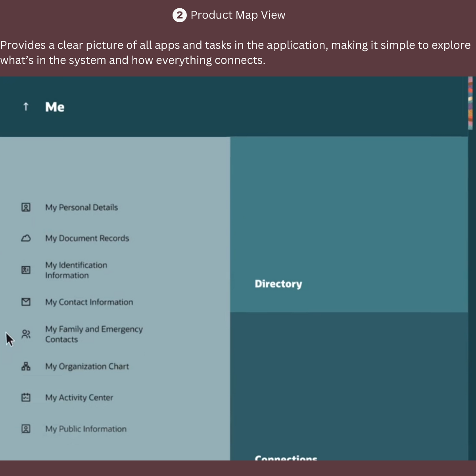Click the up arrow beside Me
This screenshot has width=476, height=476.
26,107
